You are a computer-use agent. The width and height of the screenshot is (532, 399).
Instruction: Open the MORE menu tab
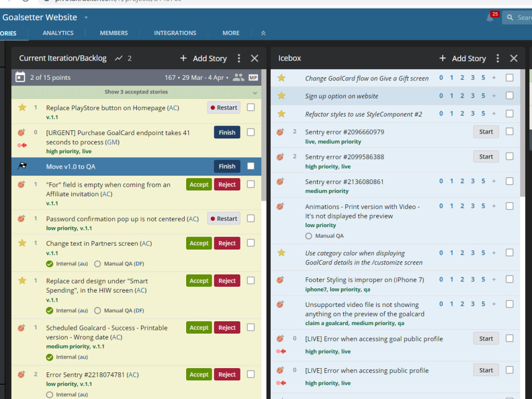231,33
